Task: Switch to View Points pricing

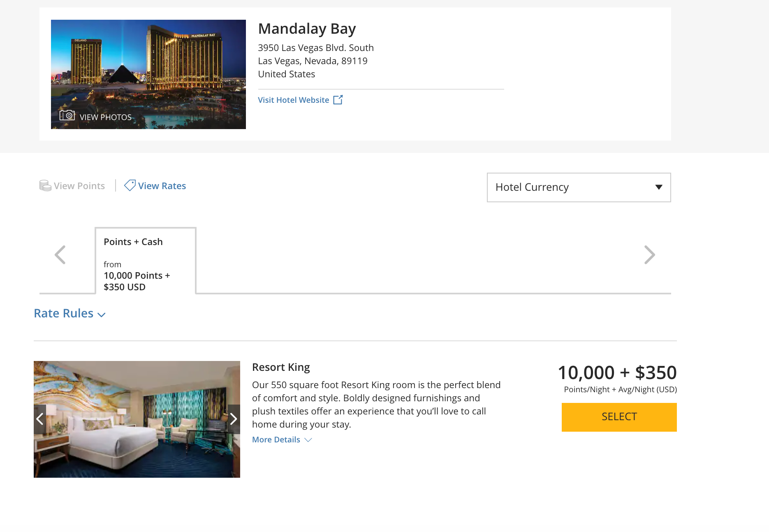Action: 79,186
